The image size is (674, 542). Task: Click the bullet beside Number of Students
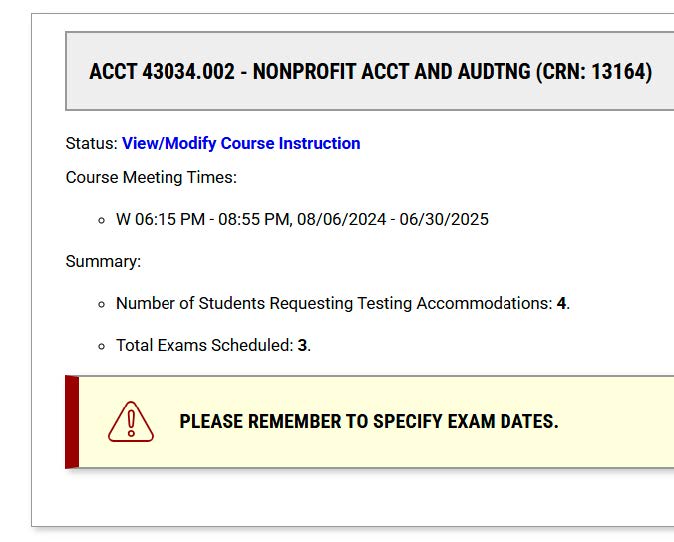coord(102,305)
